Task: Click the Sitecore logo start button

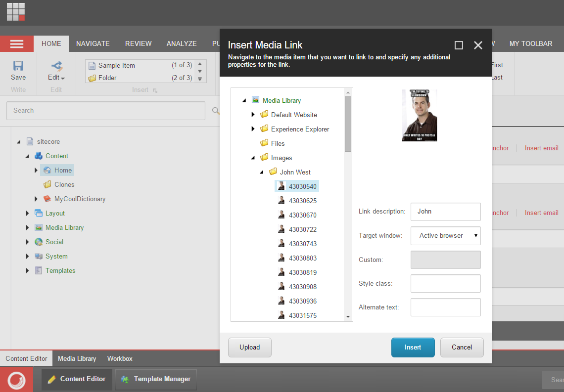Action: click(16, 380)
